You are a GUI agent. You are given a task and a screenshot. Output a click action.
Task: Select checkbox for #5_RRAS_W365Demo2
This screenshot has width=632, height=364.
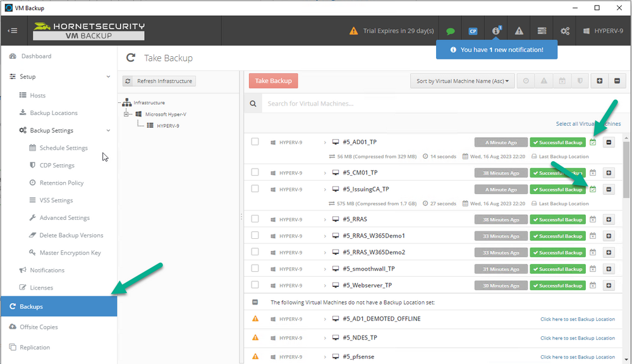(x=255, y=252)
